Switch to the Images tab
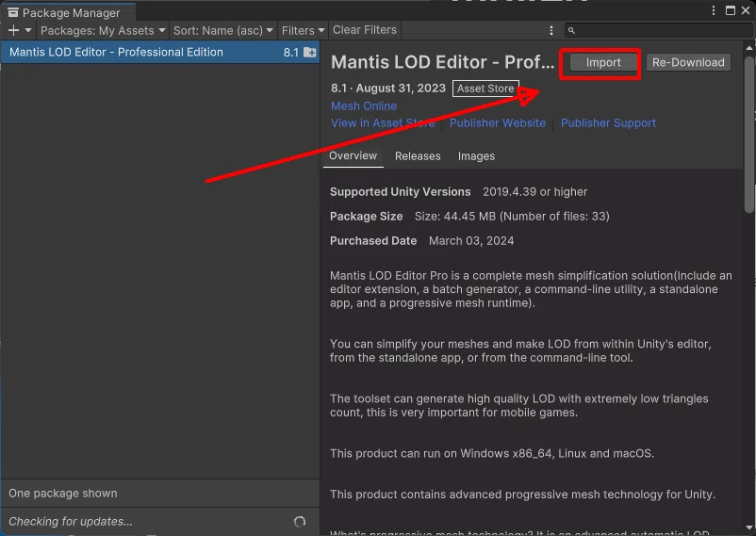 coord(476,156)
